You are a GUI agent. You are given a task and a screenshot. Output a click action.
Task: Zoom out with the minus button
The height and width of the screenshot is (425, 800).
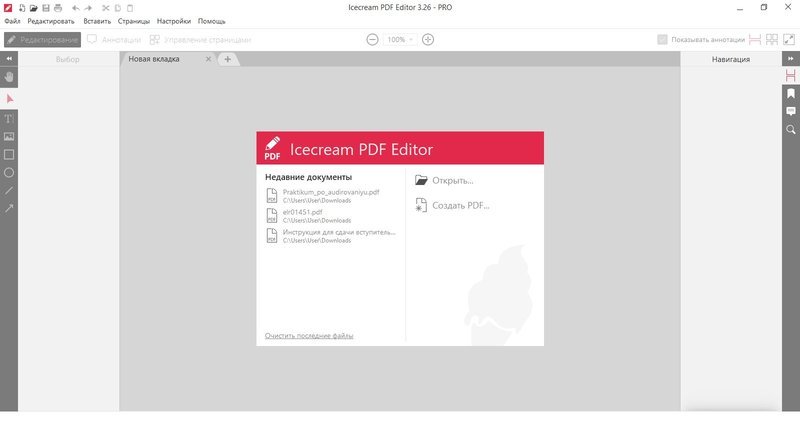point(372,39)
